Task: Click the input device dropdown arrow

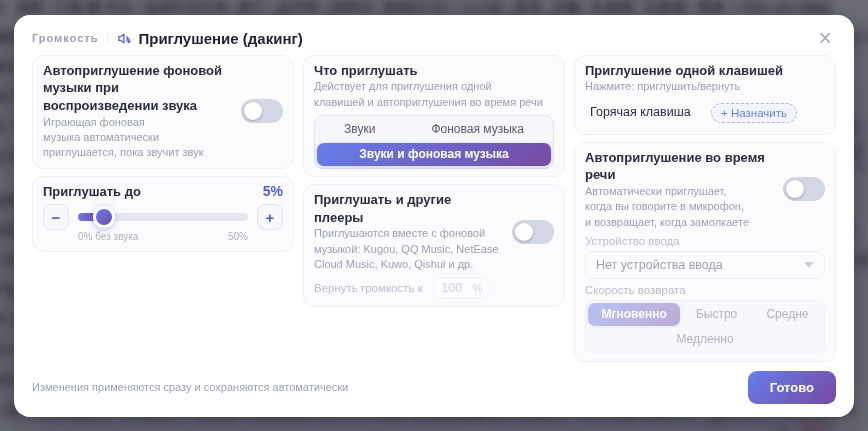Action: (809, 265)
